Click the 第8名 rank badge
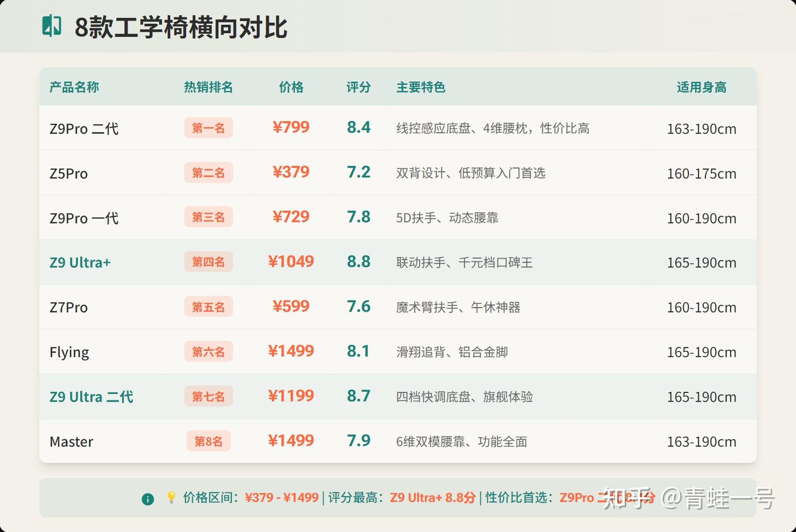796x532 pixels. pos(208,441)
